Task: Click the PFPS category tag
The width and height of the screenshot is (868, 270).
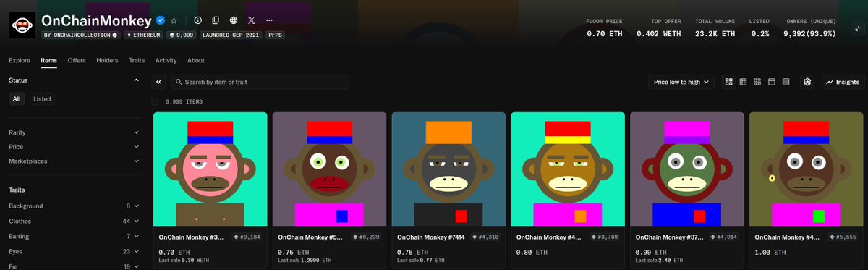Action: click(275, 34)
